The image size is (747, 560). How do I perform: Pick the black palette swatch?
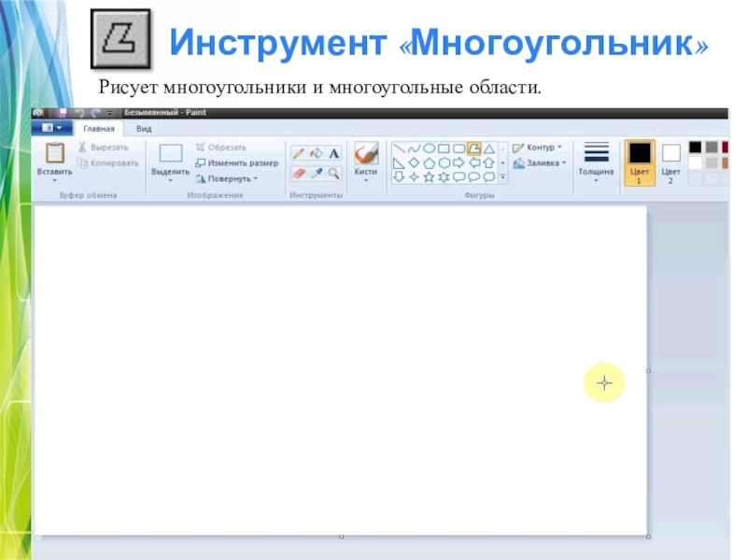[x=695, y=147]
